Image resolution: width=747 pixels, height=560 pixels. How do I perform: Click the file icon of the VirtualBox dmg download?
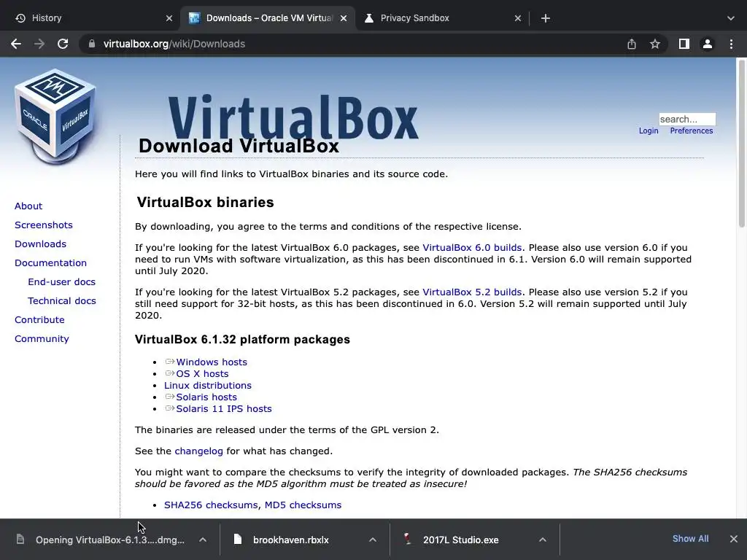(20, 540)
